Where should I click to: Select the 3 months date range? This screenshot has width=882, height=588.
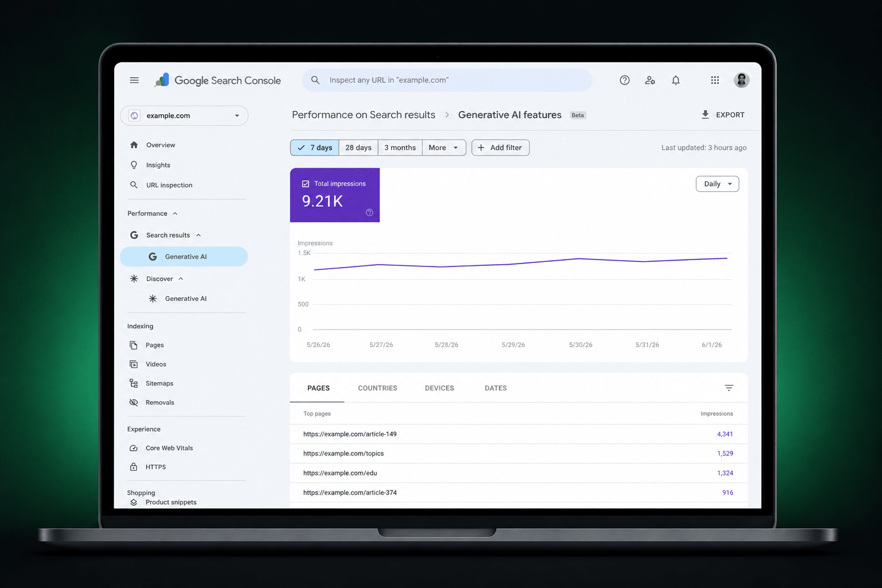coord(400,148)
